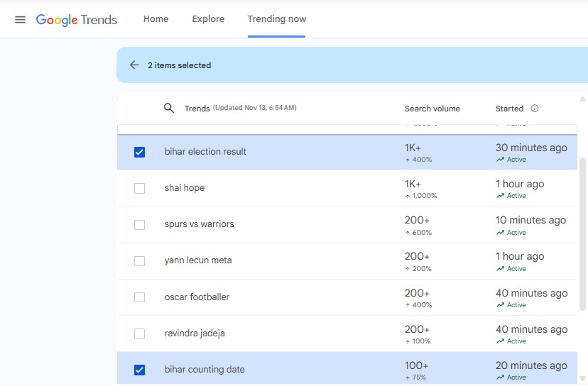Open the spurs vs warriors trend
The width and height of the screenshot is (588, 386).
(x=199, y=224)
